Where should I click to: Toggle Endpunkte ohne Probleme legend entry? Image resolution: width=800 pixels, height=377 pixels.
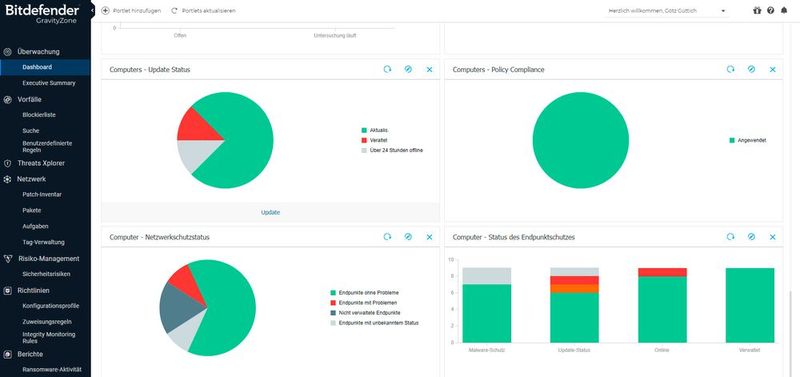coord(365,293)
